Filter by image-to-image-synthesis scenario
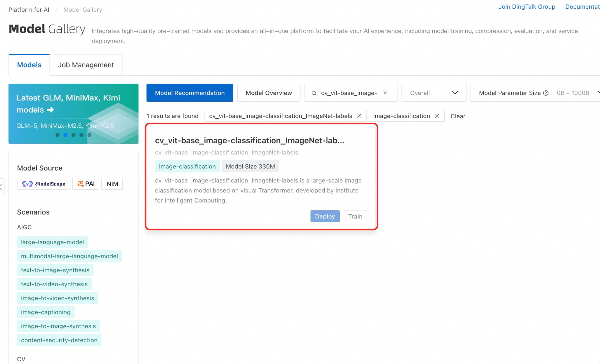Image resolution: width=600 pixels, height=364 pixels. coord(58,326)
